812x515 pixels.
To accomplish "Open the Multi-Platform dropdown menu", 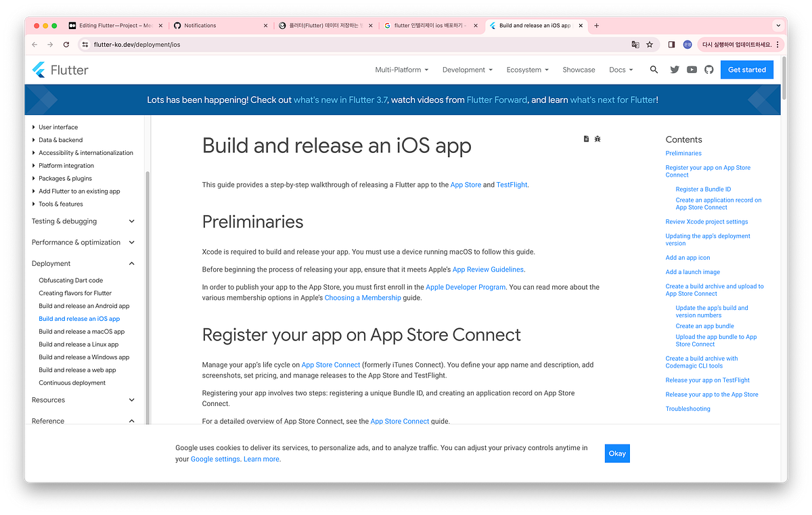I will click(402, 70).
